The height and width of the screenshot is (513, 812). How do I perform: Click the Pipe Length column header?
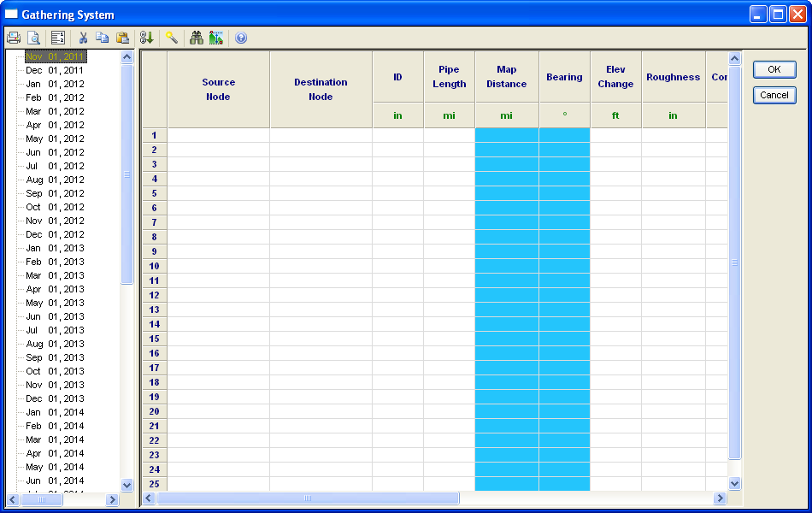click(449, 77)
